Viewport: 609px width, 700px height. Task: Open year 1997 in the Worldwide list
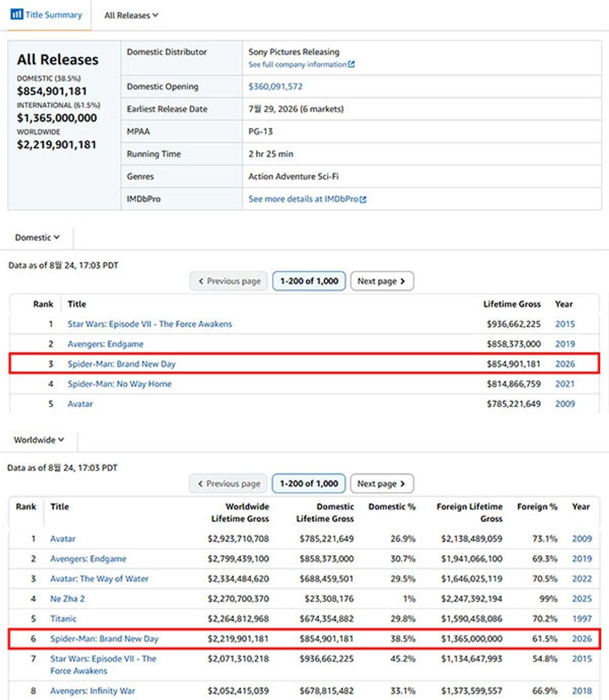point(582,619)
